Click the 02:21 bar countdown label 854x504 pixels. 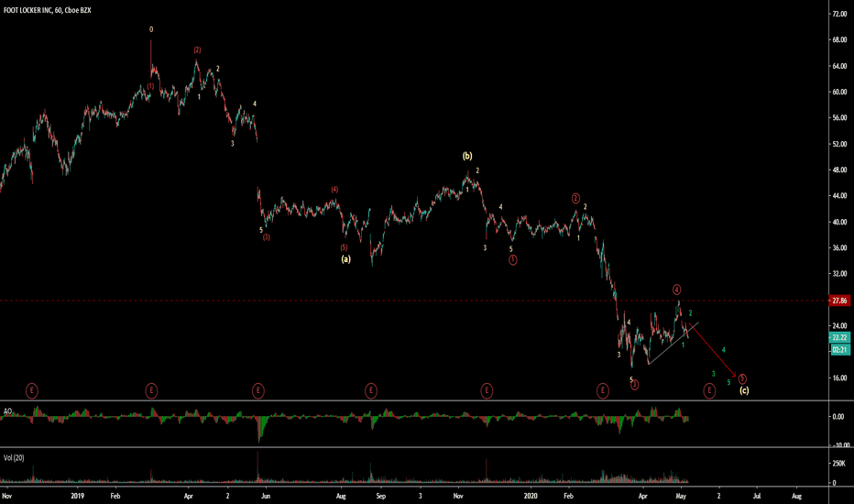(x=839, y=350)
